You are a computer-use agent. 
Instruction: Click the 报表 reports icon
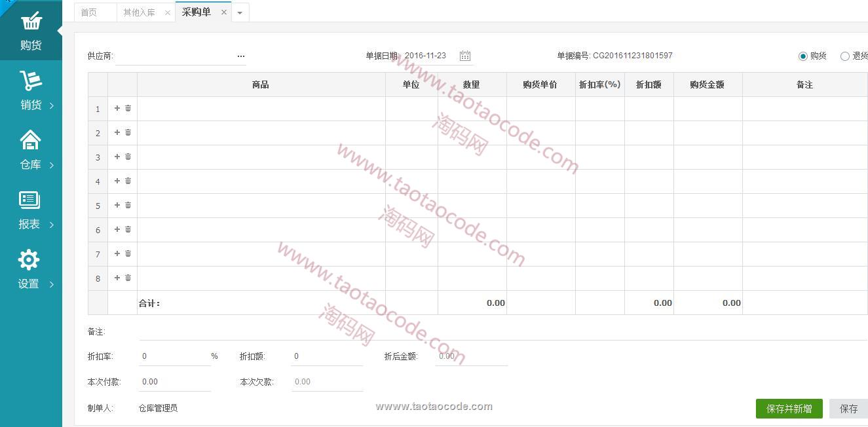point(29,200)
